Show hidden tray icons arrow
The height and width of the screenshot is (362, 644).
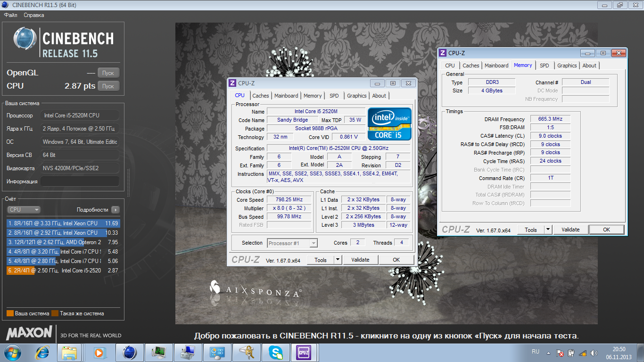pos(549,353)
